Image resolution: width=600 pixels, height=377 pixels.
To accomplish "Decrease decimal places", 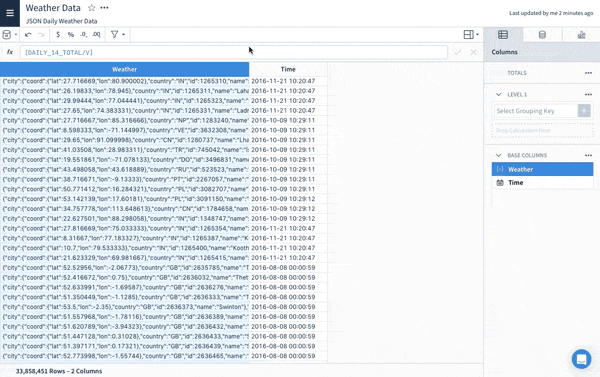I will [x=83, y=34].
